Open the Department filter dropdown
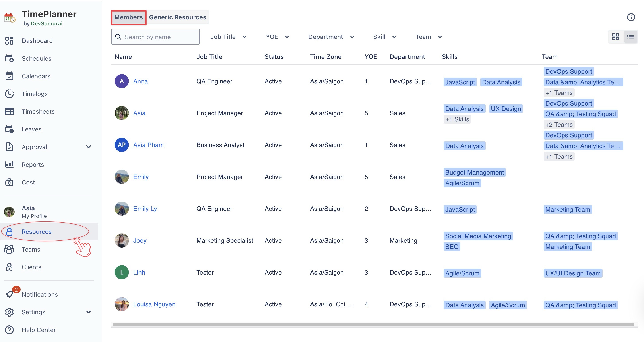Screen dimensions: 644x342 pos(331,37)
